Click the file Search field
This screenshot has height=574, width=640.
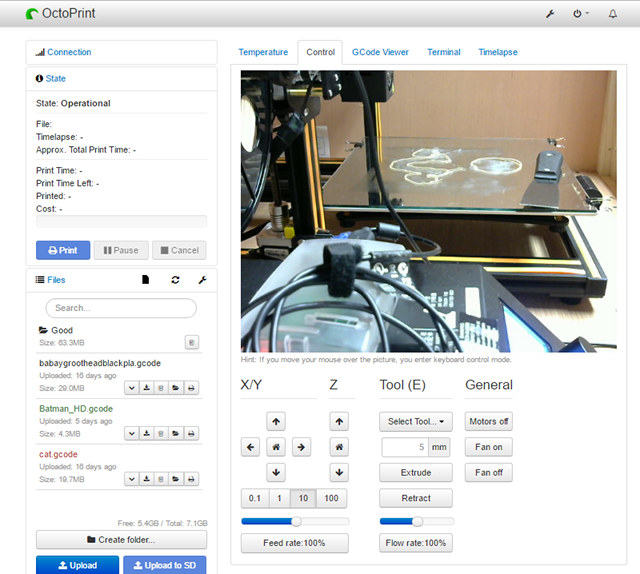[121, 308]
